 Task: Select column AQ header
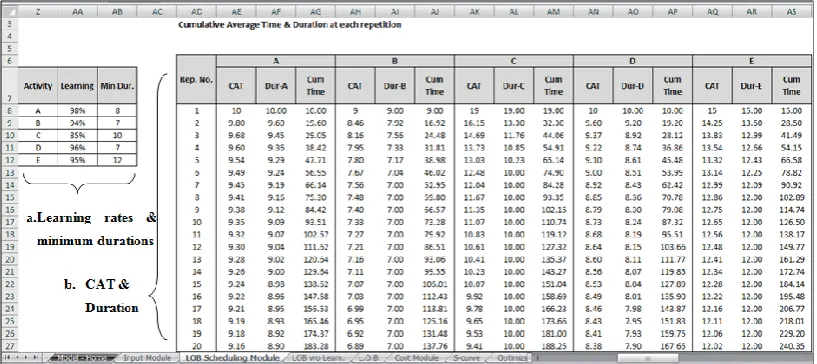[712, 11]
